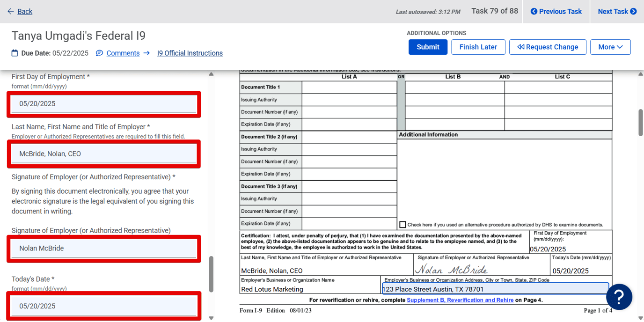Check the DHS alternative procedure checkbox

402,224
